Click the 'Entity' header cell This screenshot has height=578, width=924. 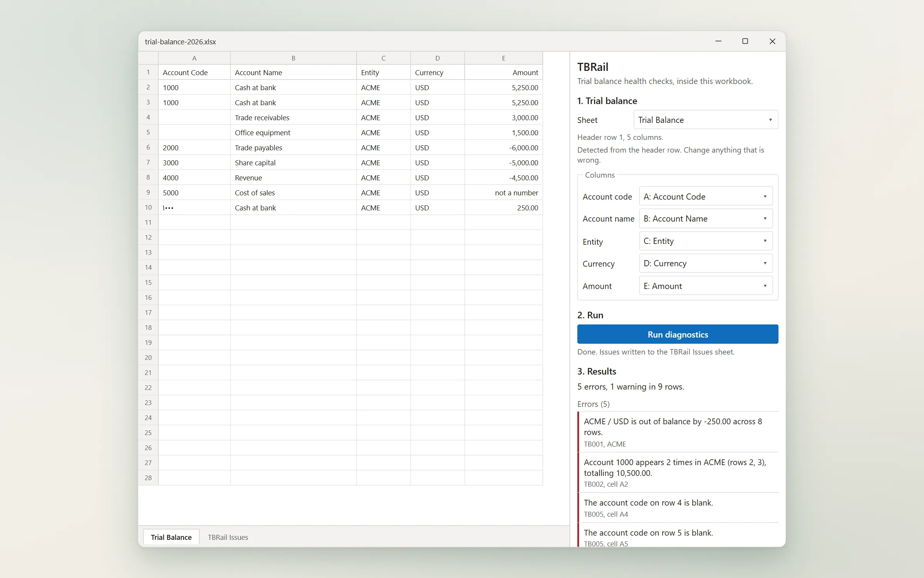click(x=383, y=72)
